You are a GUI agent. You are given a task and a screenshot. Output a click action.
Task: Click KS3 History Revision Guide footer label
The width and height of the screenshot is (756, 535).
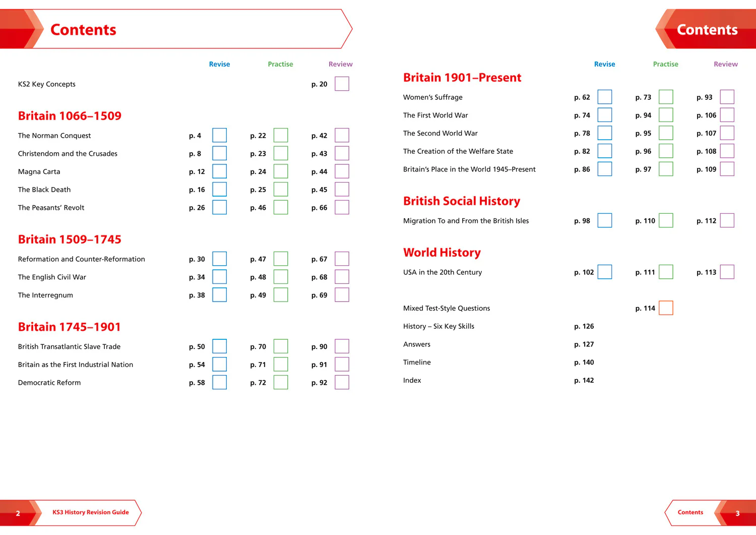pos(91,512)
